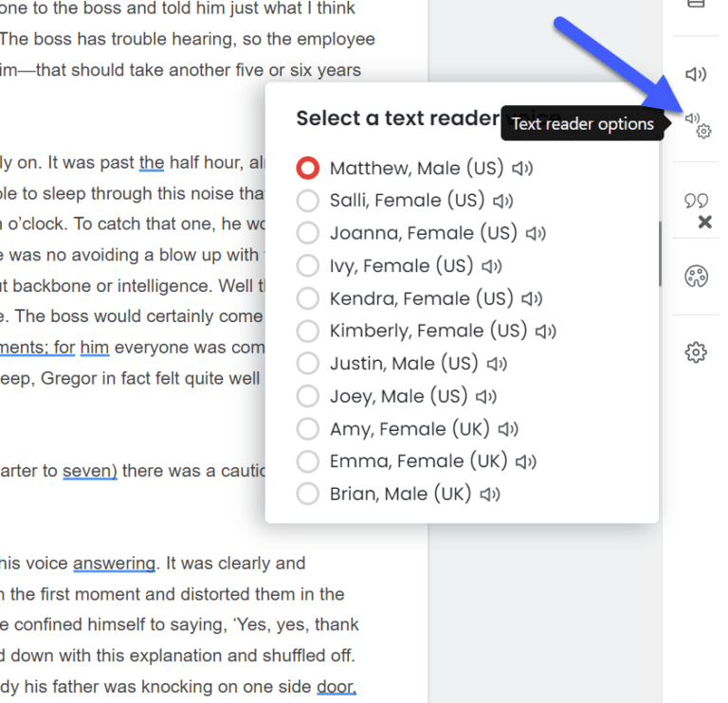728x703 pixels.
Task: Preview the Joanna voice sample
Action: pos(536,233)
